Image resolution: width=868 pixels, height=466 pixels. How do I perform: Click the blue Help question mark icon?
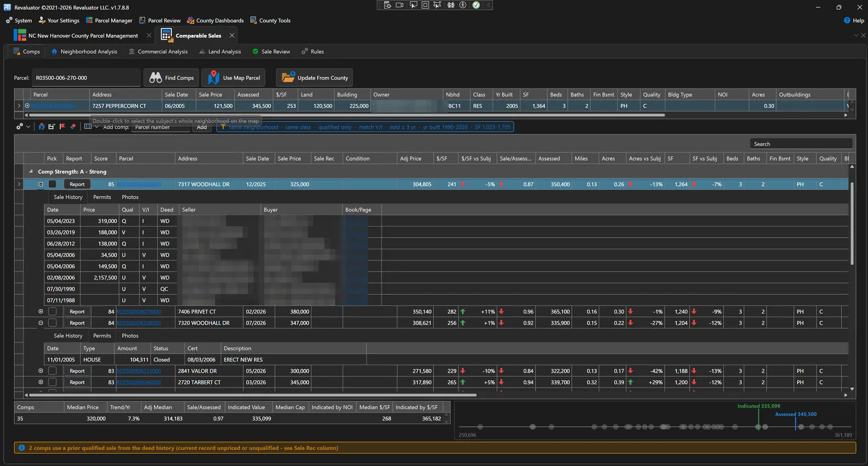tap(847, 21)
